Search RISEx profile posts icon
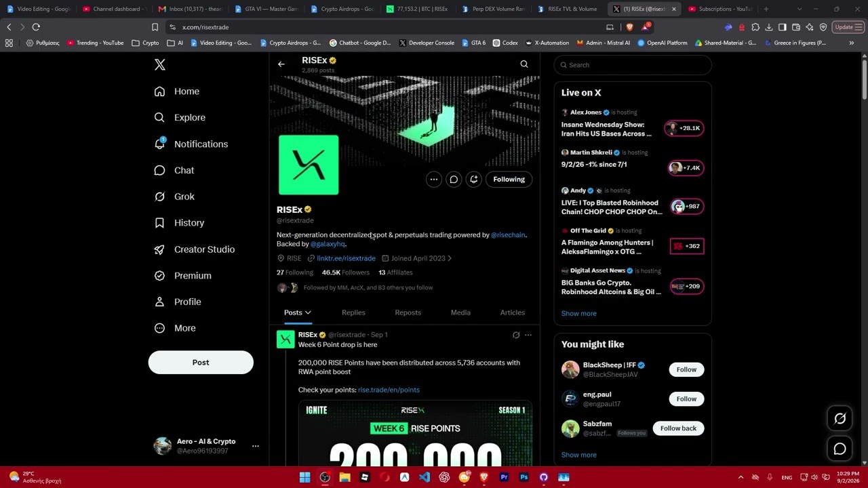Image resolution: width=868 pixels, height=488 pixels. pos(524,64)
